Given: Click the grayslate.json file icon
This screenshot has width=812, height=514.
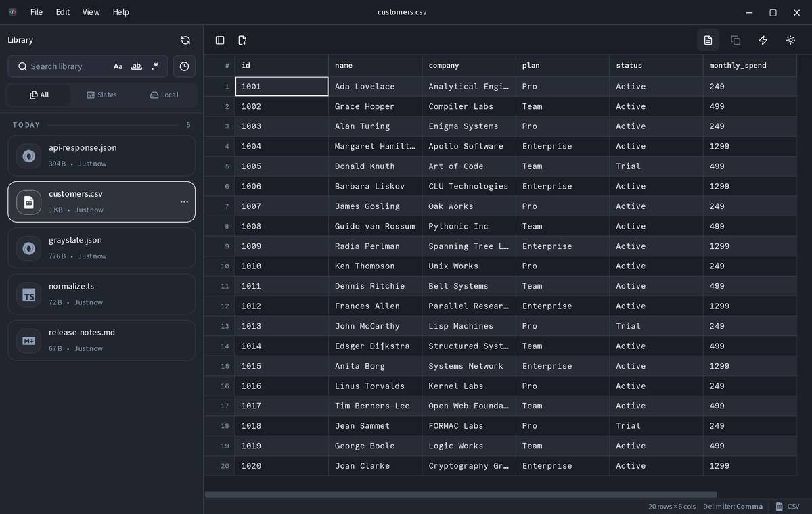Looking at the screenshot, I should [28, 248].
